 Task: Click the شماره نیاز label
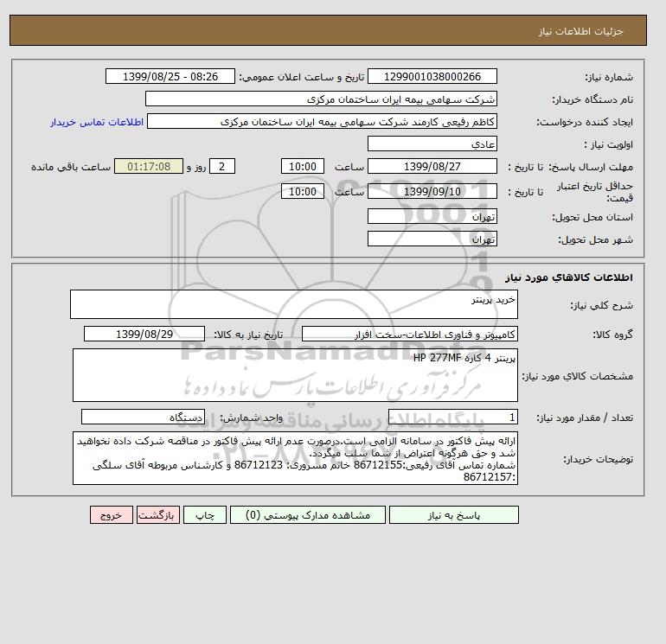[x=609, y=77]
